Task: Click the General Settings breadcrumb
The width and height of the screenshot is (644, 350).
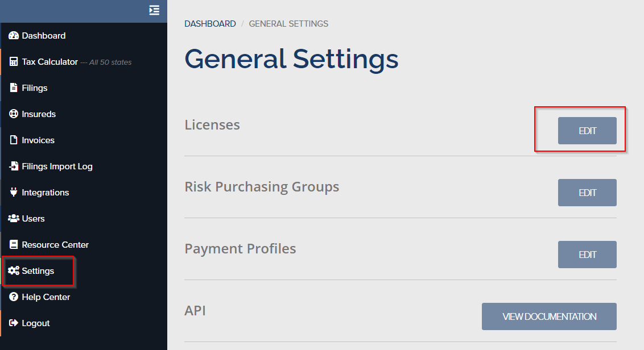Action: coord(288,23)
